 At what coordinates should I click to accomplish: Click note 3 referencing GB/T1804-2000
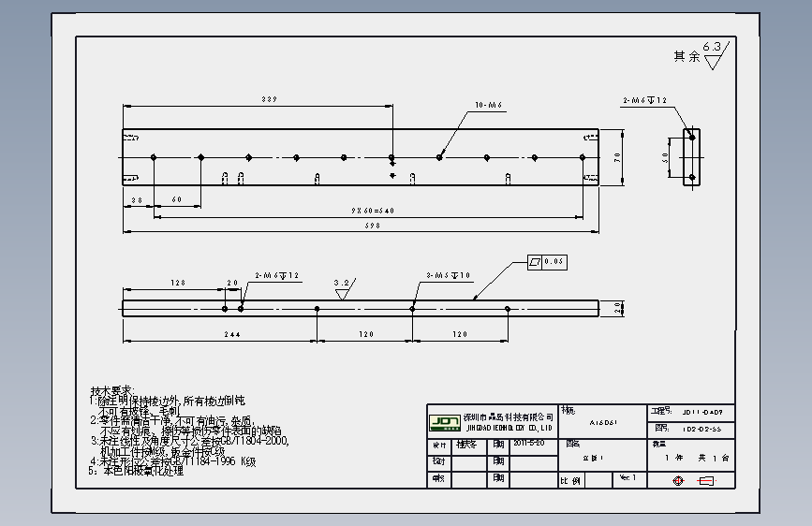[x=189, y=446]
